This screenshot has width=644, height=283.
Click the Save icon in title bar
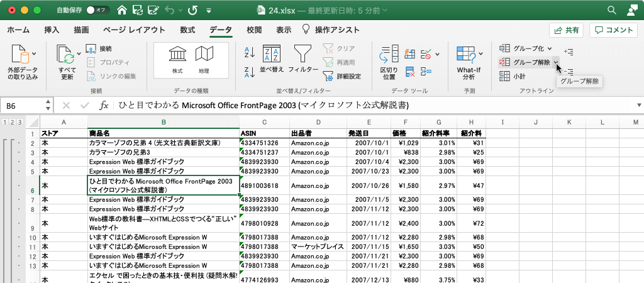pos(138,10)
